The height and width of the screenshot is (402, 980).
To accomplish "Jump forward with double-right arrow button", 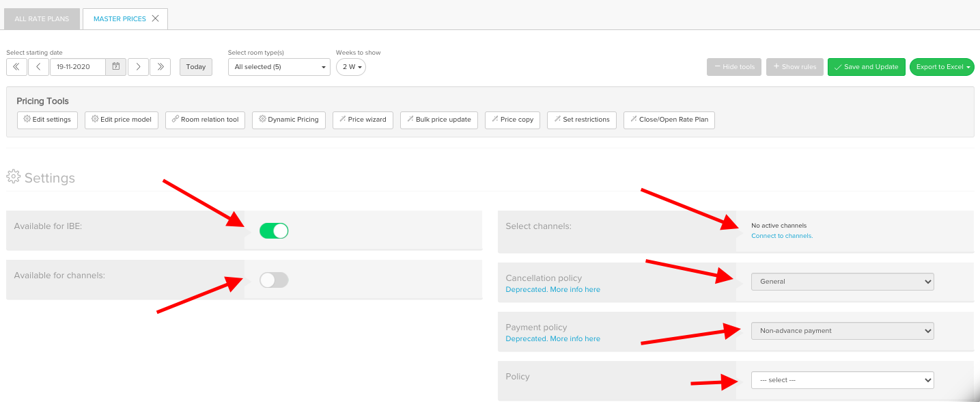I will [160, 67].
